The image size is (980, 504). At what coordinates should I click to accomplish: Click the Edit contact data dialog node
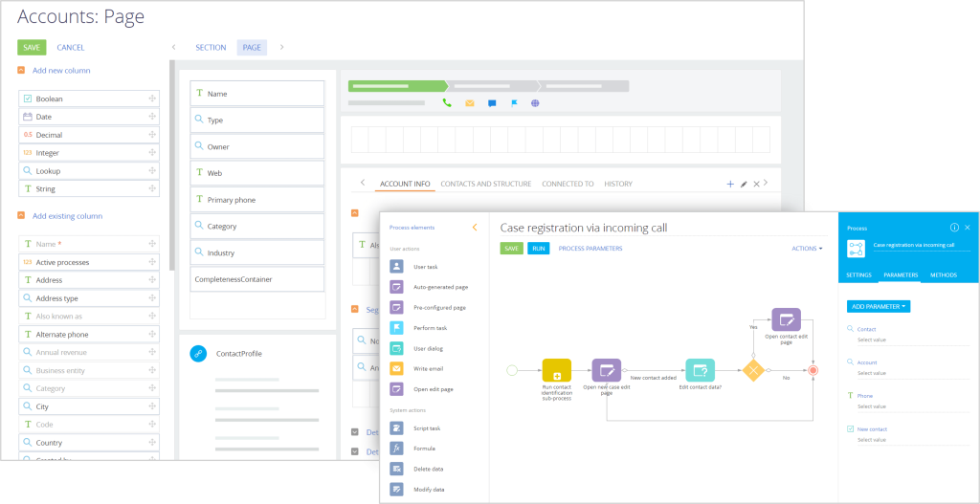[700, 370]
